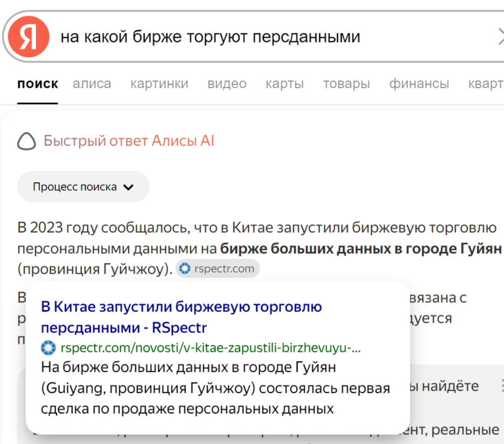Click the Yandex logo icon
The width and height of the screenshot is (504, 444).
[29, 37]
